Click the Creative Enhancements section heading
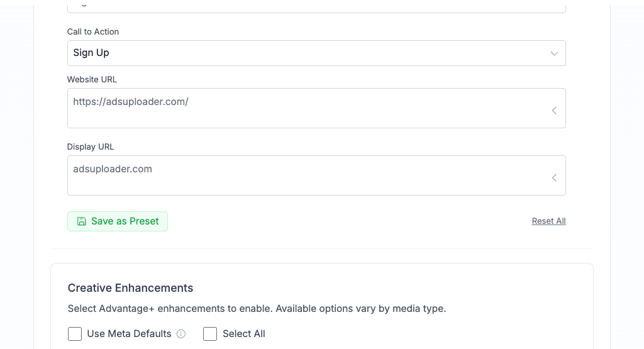Screen dimensions: 644x349 click(130, 288)
